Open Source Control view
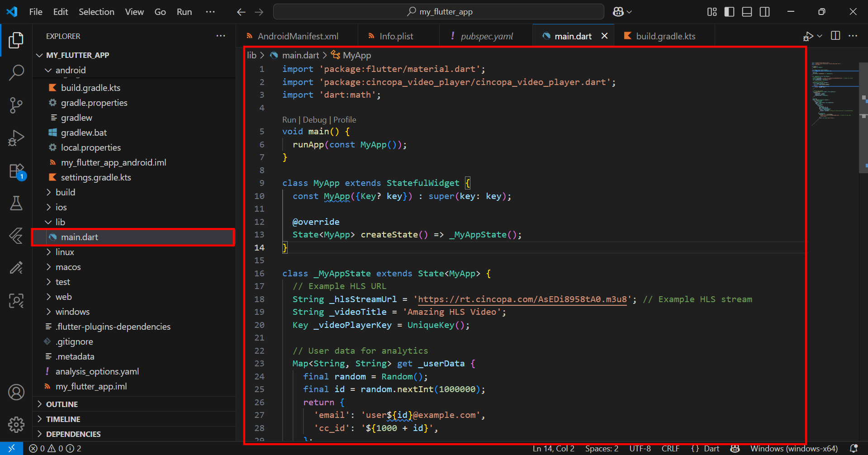The width and height of the screenshot is (868, 455). tap(16, 105)
